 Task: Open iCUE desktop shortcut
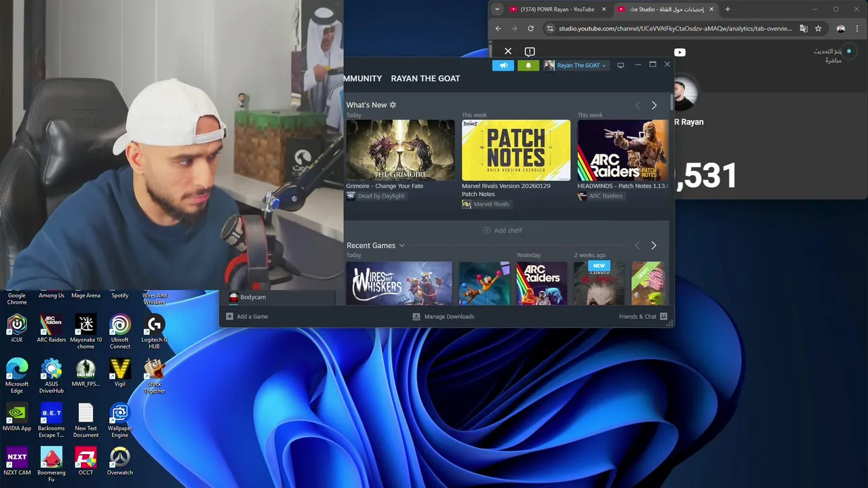coord(17,327)
